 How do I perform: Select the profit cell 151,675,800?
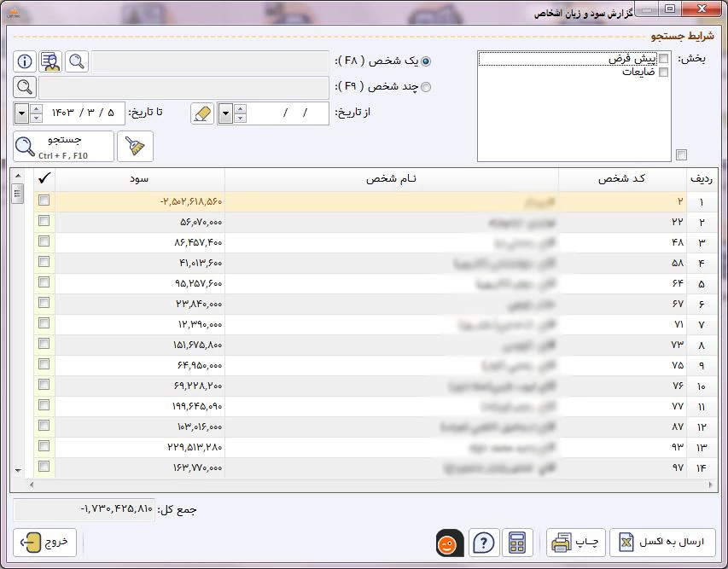(x=140, y=345)
